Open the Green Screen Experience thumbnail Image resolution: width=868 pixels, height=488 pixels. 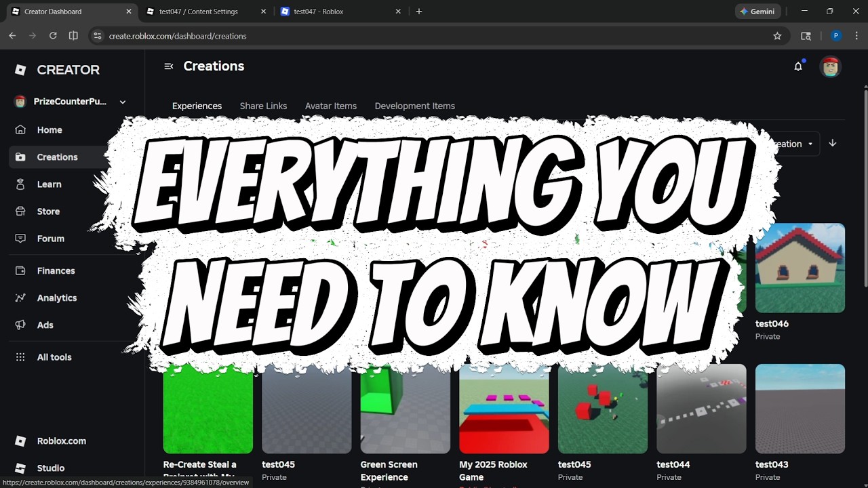coord(406,409)
